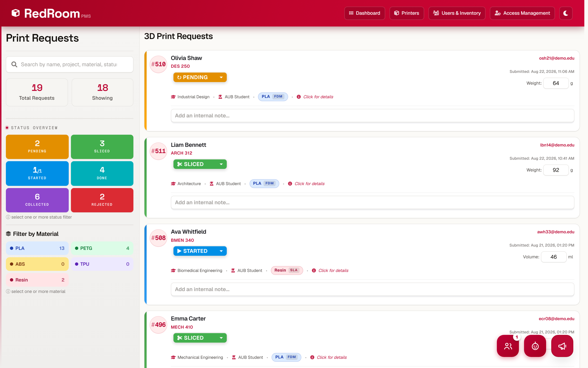
Task: Click the info icon in Ava Whitfield's row
Action: click(314, 271)
